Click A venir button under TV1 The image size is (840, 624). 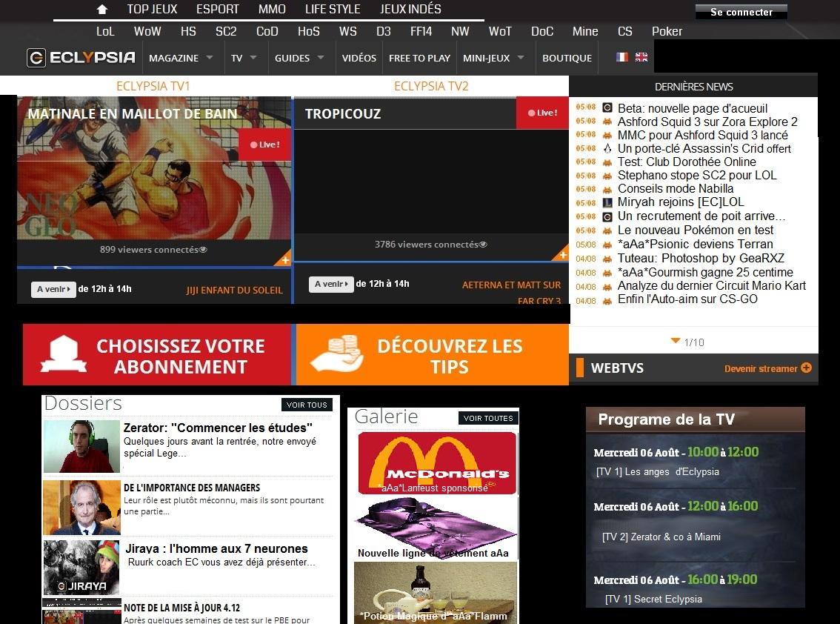53,289
